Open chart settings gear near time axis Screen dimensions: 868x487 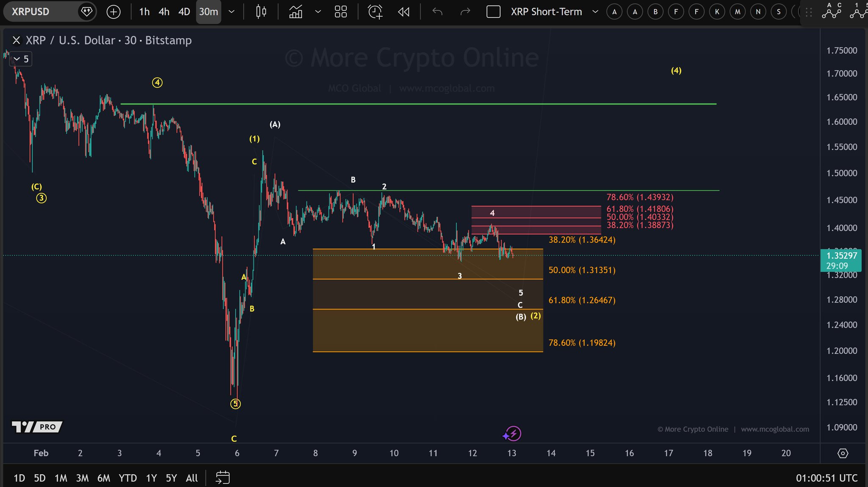coord(843,453)
